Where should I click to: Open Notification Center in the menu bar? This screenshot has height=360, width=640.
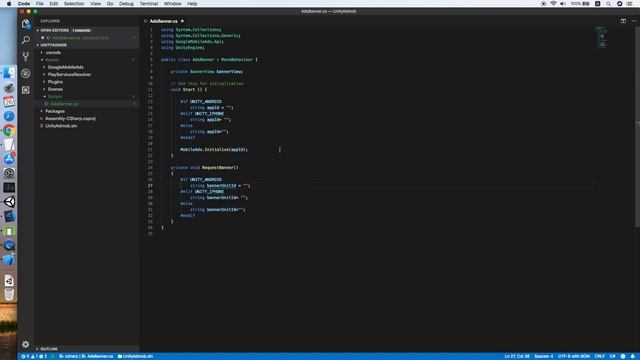630,4
